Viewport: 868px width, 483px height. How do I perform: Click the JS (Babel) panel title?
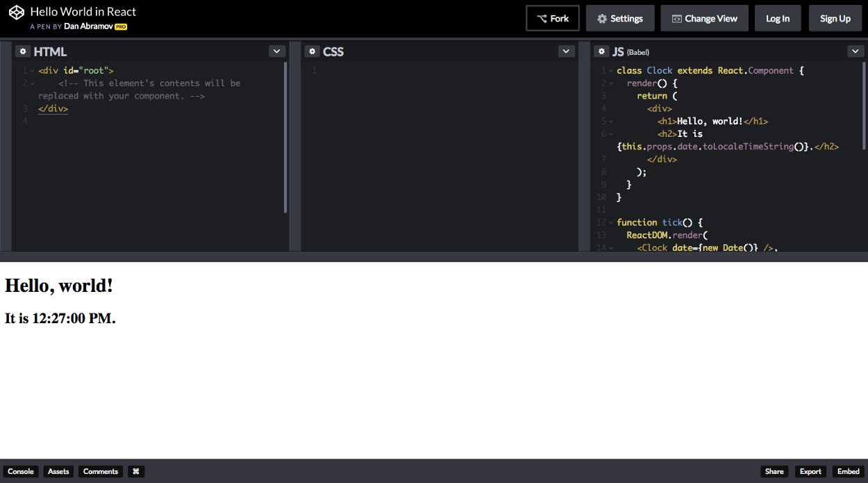click(x=631, y=51)
